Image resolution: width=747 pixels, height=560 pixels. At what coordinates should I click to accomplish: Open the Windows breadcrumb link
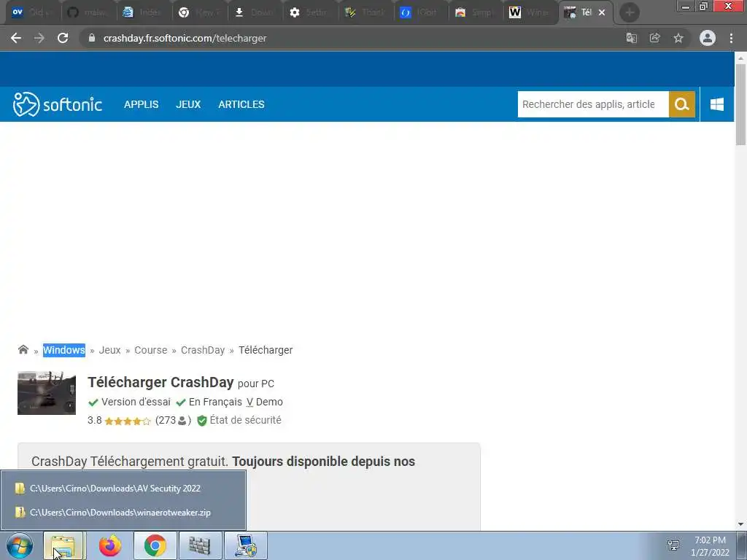click(64, 350)
